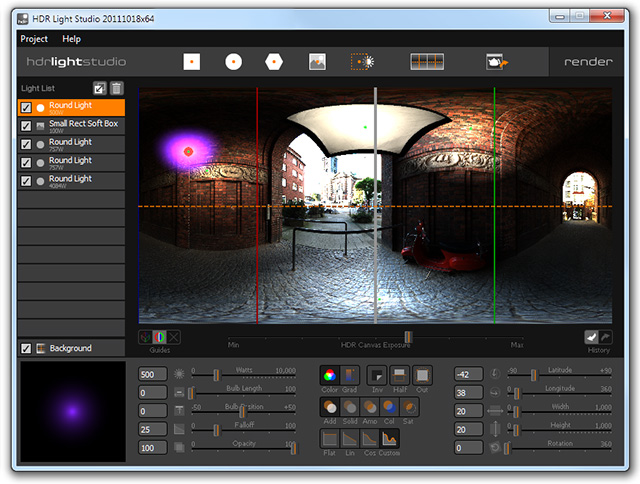Click the Longitude value field showing 38

[x=468, y=393]
